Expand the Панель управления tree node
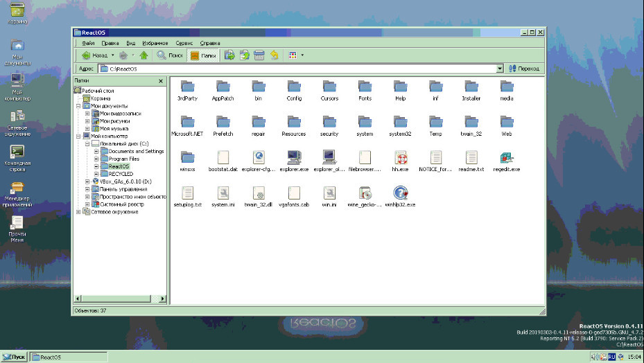The height and width of the screenshot is (363, 644). click(x=87, y=189)
